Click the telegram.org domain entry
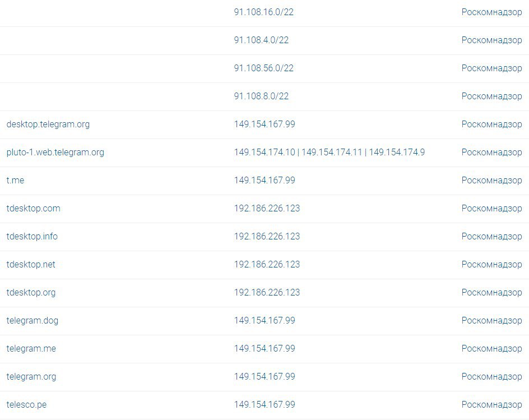The height and width of the screenshot is (420, 529). point(31,377)
